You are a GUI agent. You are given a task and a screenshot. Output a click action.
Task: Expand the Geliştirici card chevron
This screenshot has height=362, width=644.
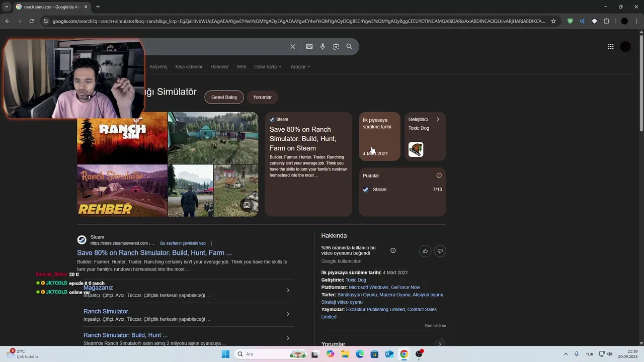tap(438, 119)
